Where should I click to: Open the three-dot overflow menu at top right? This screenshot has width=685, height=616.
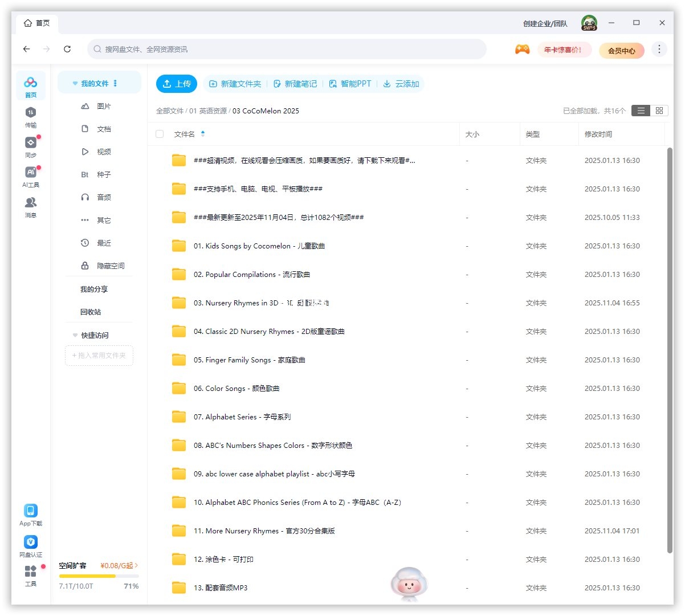[x=659, y=50]
